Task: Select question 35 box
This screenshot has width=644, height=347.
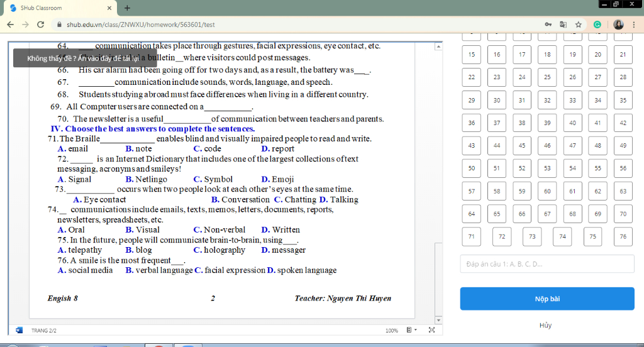Action: (x=623, y=100)
